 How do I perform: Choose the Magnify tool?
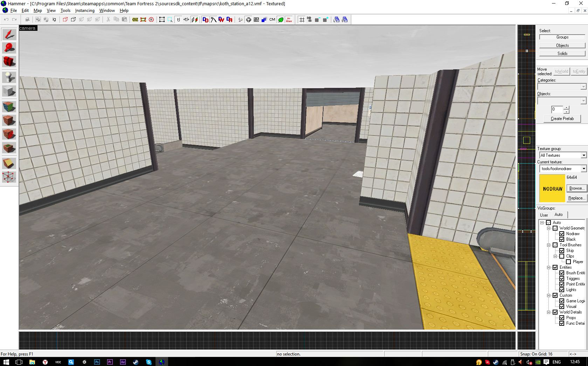point(9,48)
